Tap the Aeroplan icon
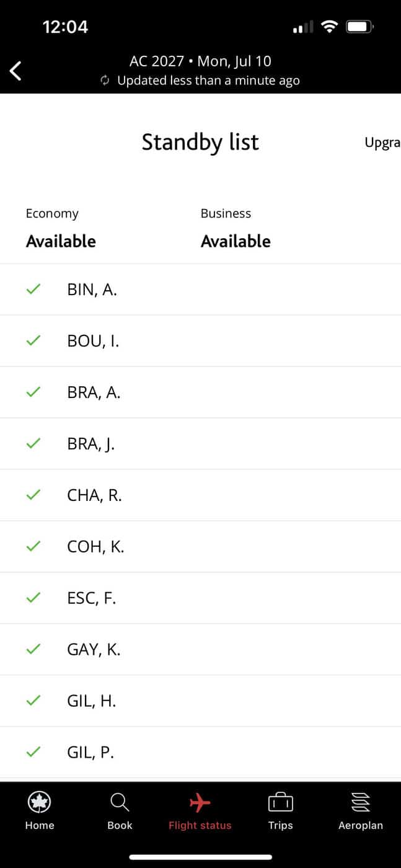Viewport: 401px width, 868px height. pos(360,802)
